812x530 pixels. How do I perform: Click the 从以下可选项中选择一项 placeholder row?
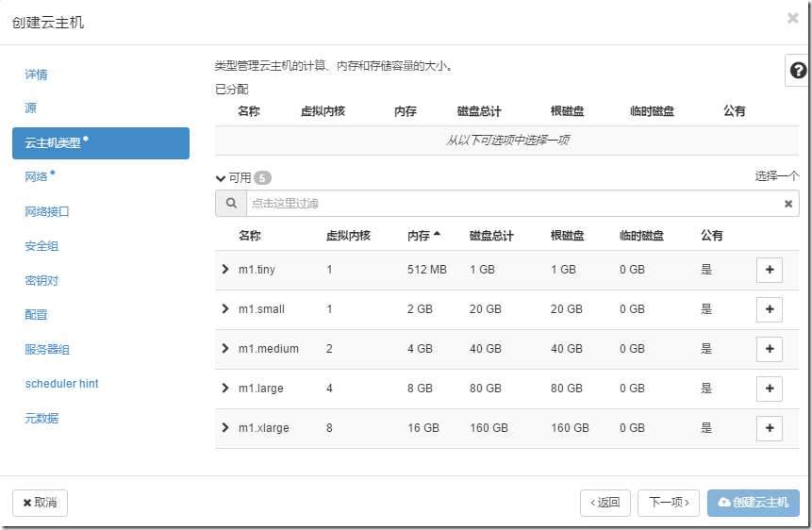click(x=507, y=141)
